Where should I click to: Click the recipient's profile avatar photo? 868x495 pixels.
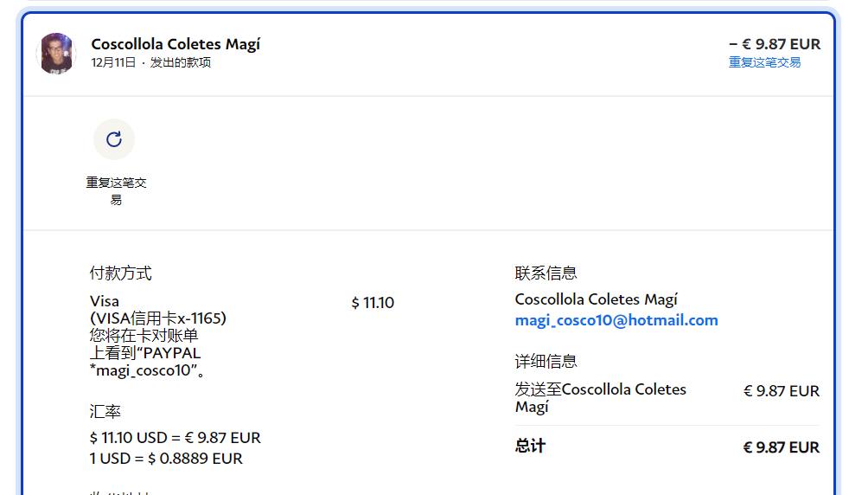tap(57, 54)
